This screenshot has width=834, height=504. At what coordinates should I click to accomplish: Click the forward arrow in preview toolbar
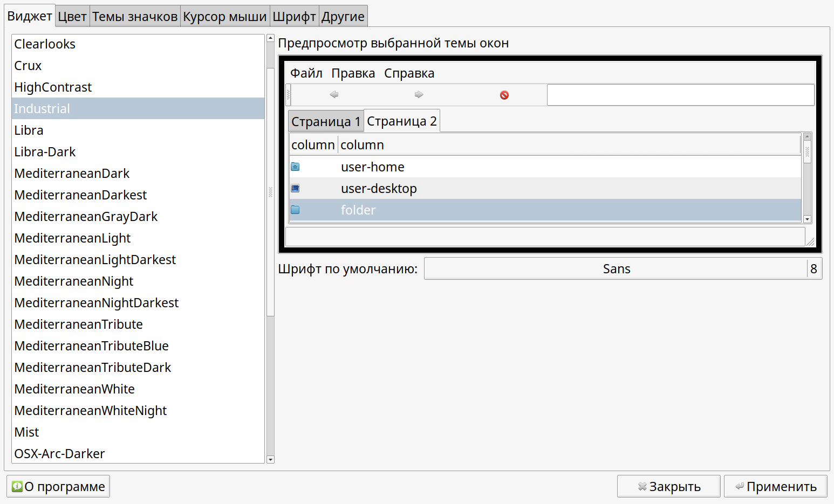click(419, 95)
